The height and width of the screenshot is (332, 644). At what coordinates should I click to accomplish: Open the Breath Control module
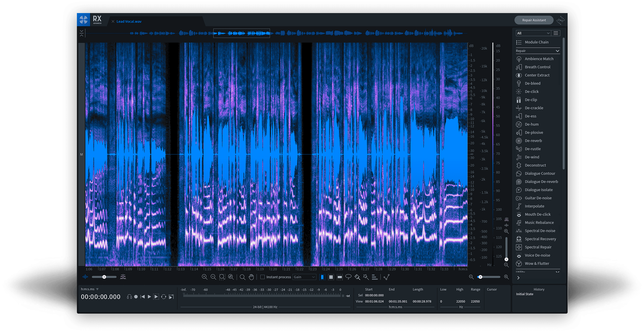pyautogui.click(x=538, y=67)
